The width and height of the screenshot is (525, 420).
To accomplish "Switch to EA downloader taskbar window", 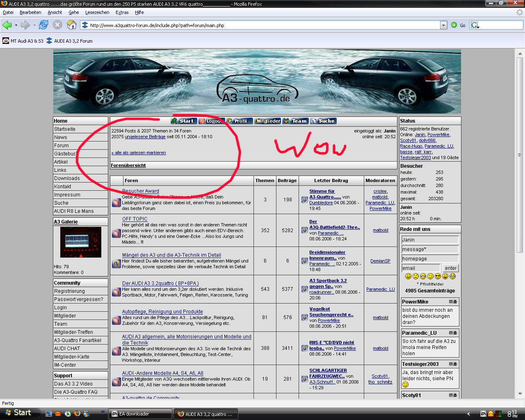I will [x=140, y=414].
